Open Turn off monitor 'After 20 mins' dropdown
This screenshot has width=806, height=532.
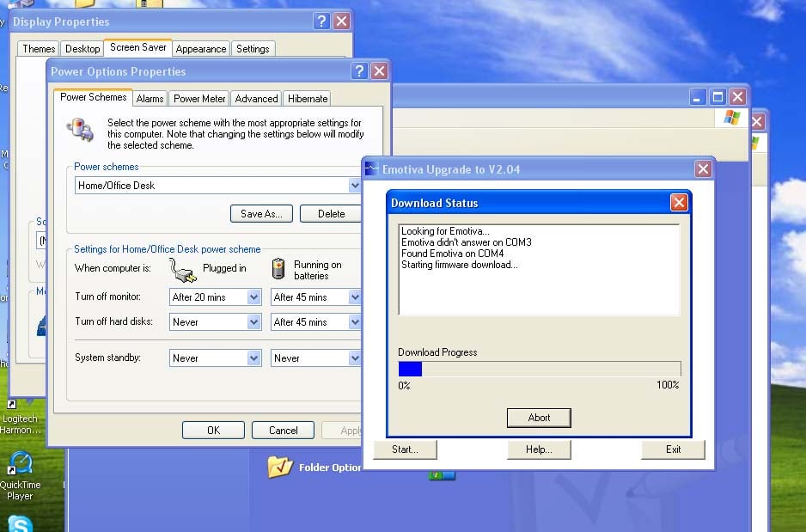coord(253,297)
